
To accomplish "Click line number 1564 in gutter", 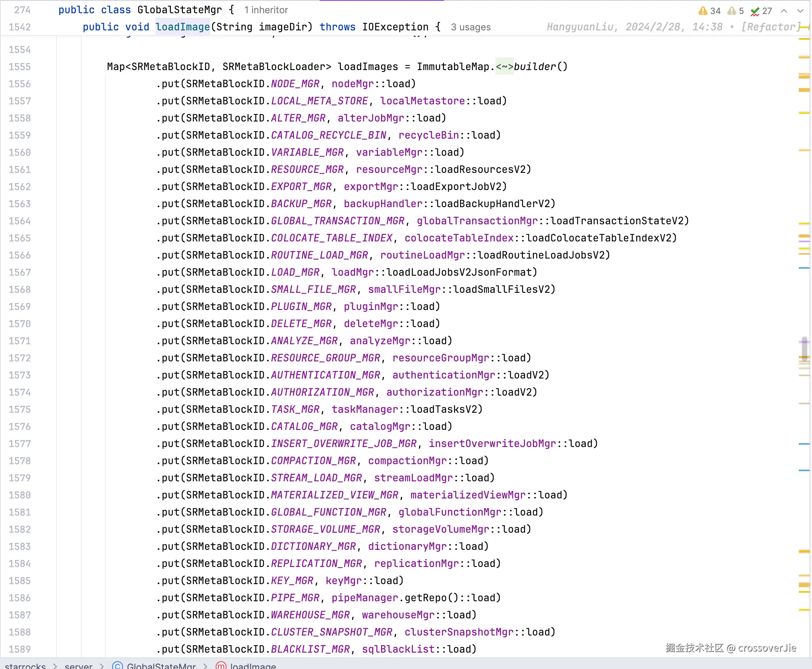I will tap(20, 221).
